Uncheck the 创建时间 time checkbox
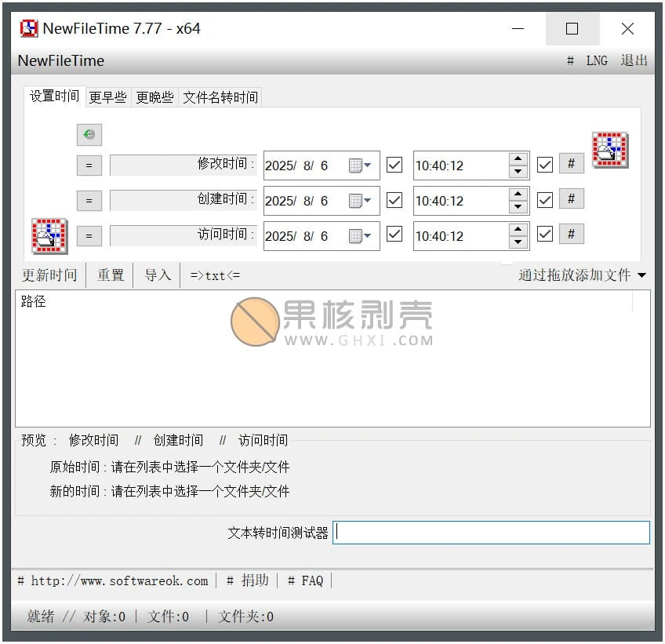665x644 pixels. click(x=545, y=200)
